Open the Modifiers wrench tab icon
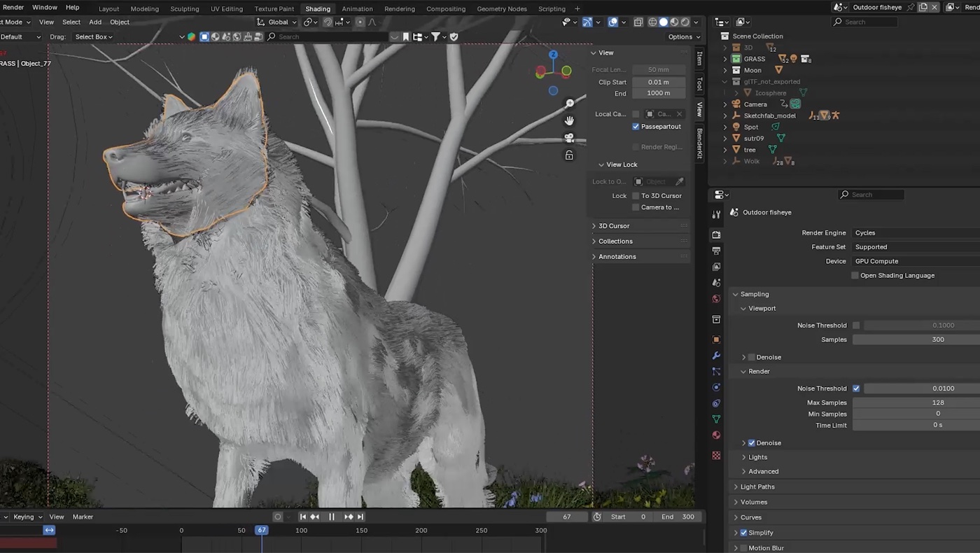 [x=716, y=356]
